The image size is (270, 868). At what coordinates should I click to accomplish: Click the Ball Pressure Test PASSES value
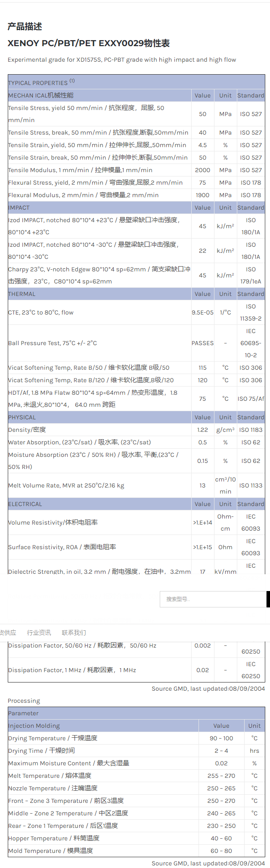tap(202, 343)
